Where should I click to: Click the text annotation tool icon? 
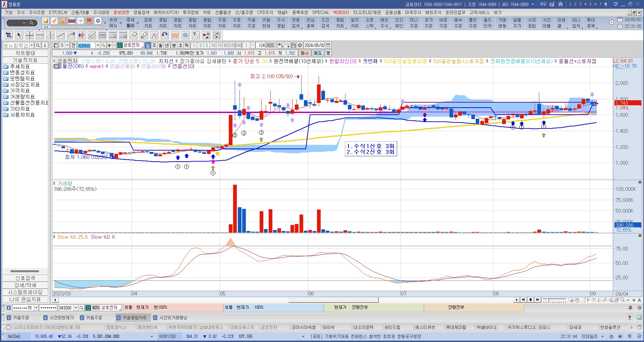[196, 35]
